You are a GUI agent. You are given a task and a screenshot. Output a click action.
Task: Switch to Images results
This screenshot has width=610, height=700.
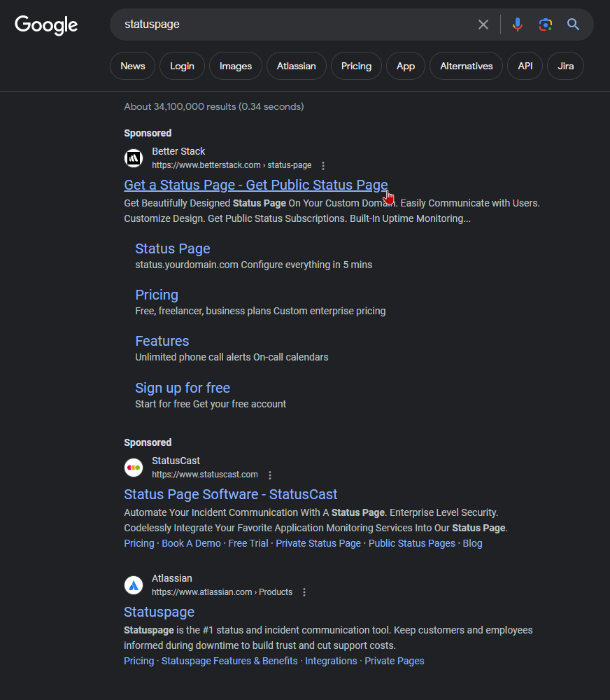tap(236, 66)
